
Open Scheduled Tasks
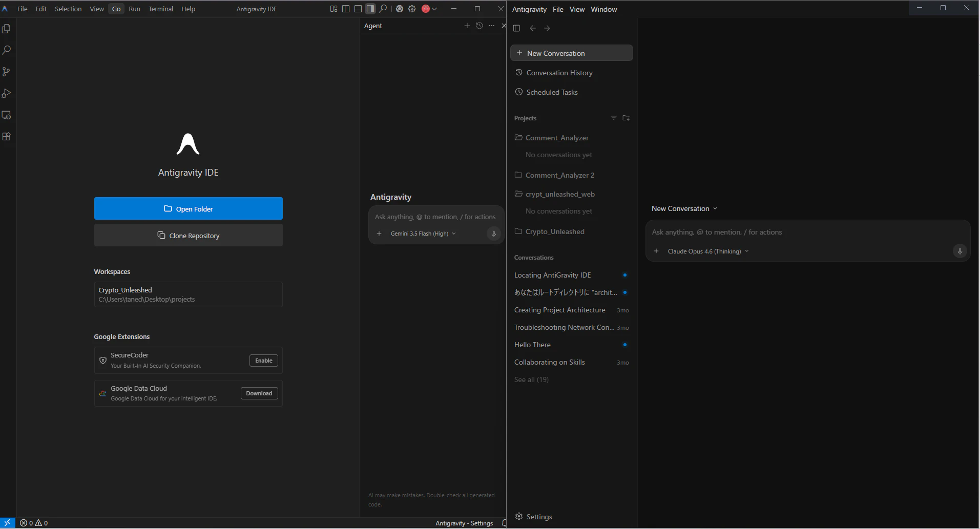[572, 92]
